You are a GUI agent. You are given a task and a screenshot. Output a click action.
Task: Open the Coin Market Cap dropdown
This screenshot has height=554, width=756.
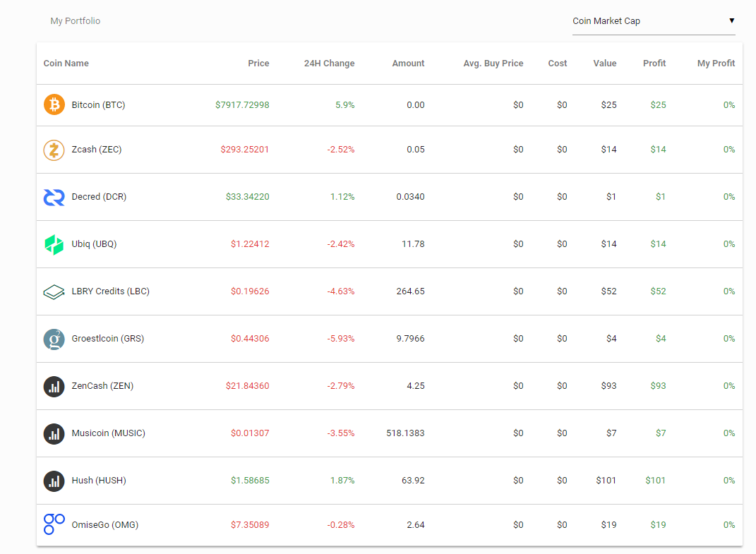tap(654, 21)
